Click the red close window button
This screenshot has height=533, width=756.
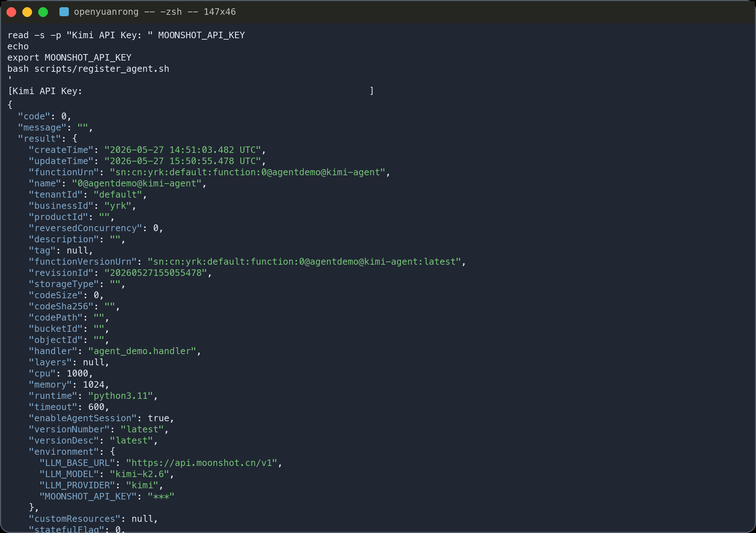click(x=12, y=12)
